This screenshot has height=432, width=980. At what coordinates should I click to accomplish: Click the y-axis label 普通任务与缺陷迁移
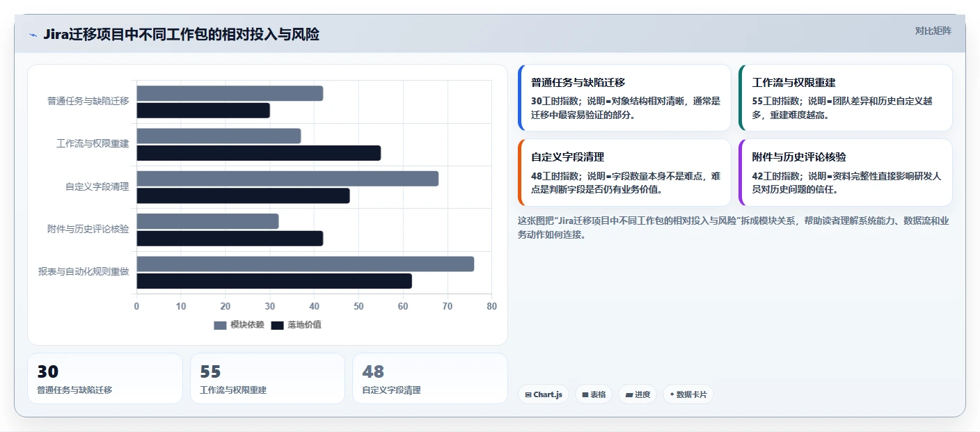(x=88, y=101)
